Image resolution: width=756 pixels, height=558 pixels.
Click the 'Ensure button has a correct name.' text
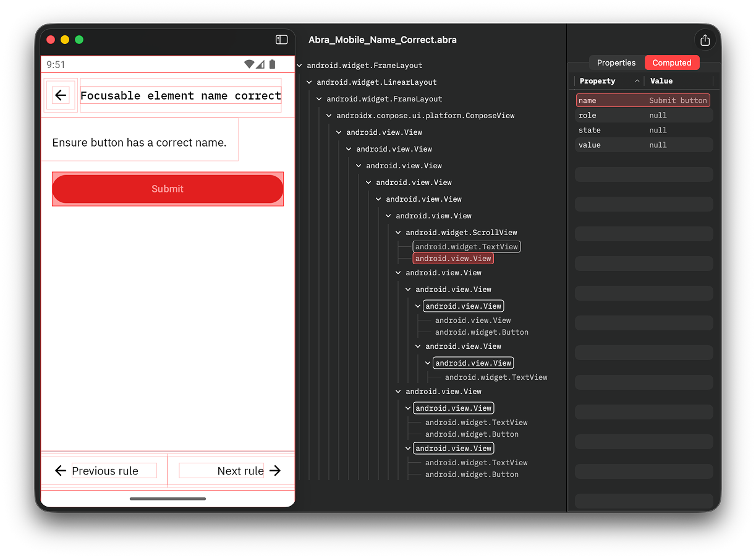[x=139, y=142]
